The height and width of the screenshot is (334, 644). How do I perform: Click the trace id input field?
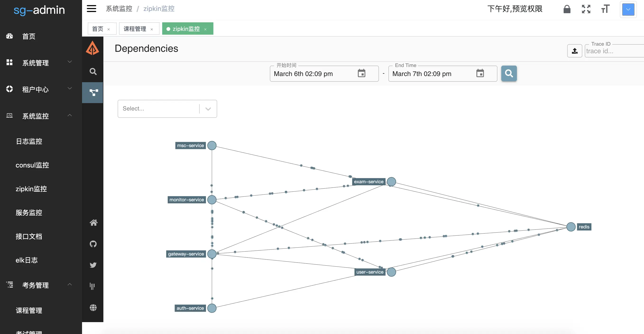614,51
